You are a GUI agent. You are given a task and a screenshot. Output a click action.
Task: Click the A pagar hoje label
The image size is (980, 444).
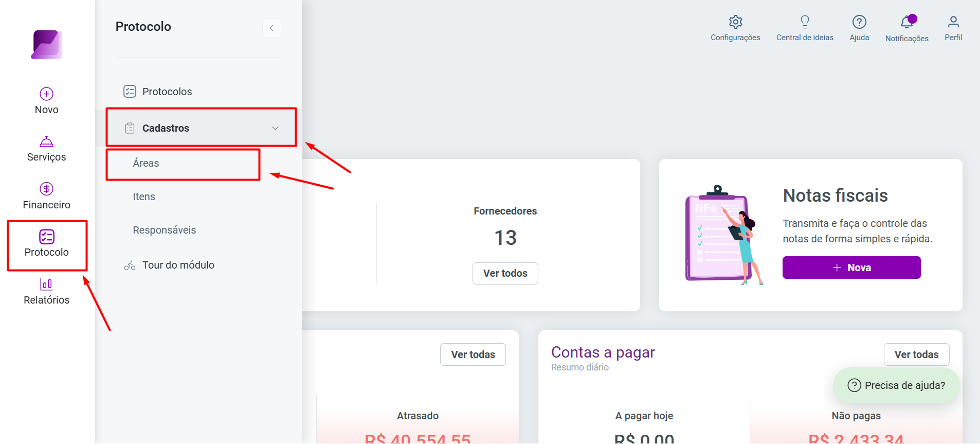644,416
